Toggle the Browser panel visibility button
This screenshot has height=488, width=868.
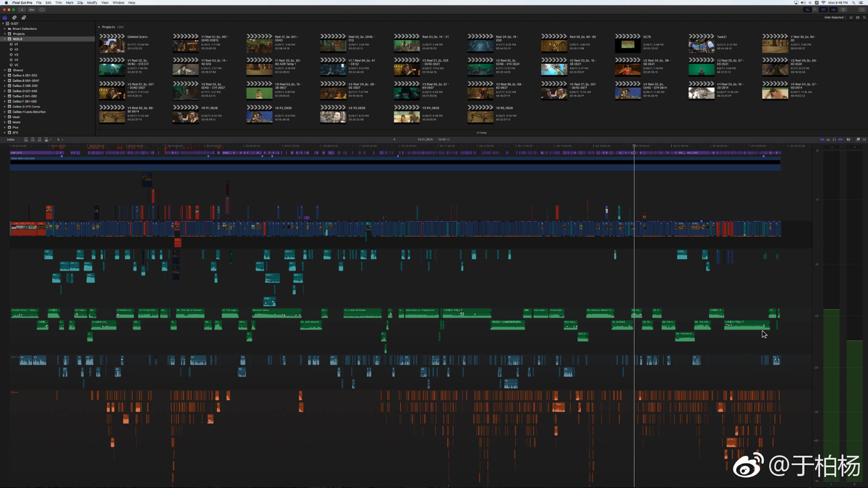(x=823, y=10)
